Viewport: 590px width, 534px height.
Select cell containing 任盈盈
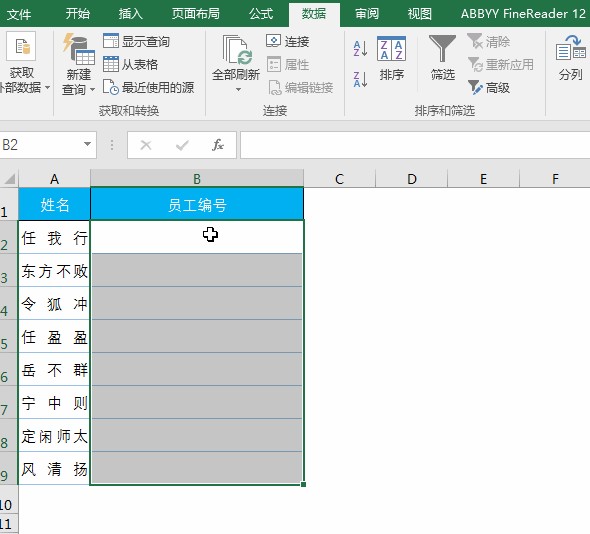pos(54,336)
